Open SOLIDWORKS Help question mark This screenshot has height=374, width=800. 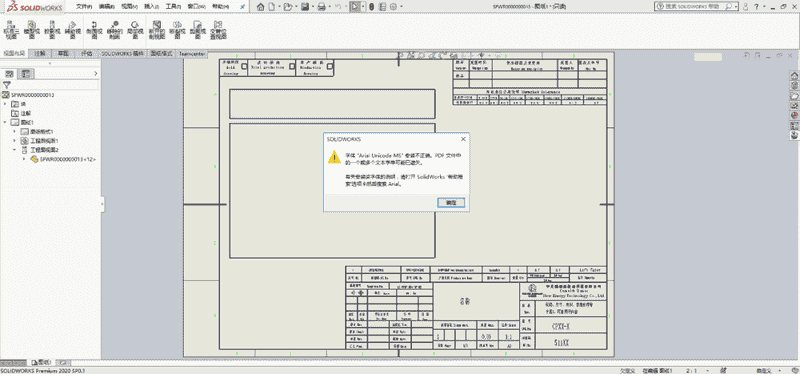[x=756, y=7]
